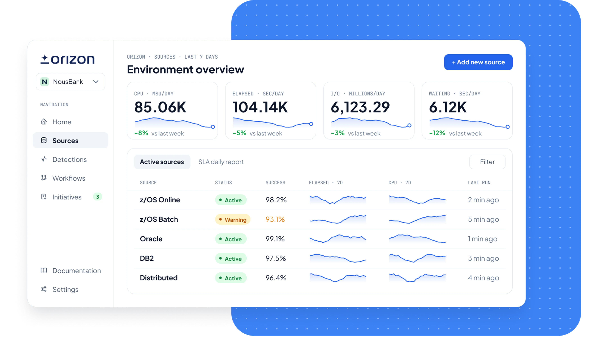Viewport: 616px width, 364px height.
Task: Open Detections in the sidebar
Action: pyautogui.click(x=70, y=159)
